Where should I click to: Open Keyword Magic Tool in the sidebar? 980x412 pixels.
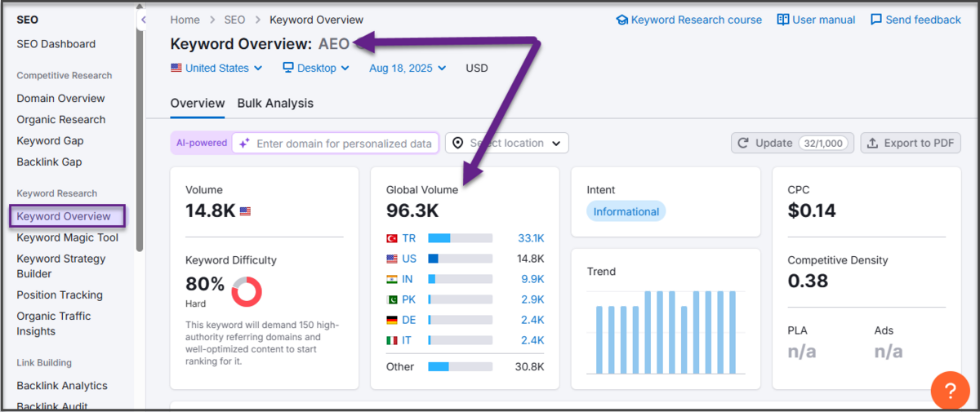pyautogui.click(x=68, y=237)
